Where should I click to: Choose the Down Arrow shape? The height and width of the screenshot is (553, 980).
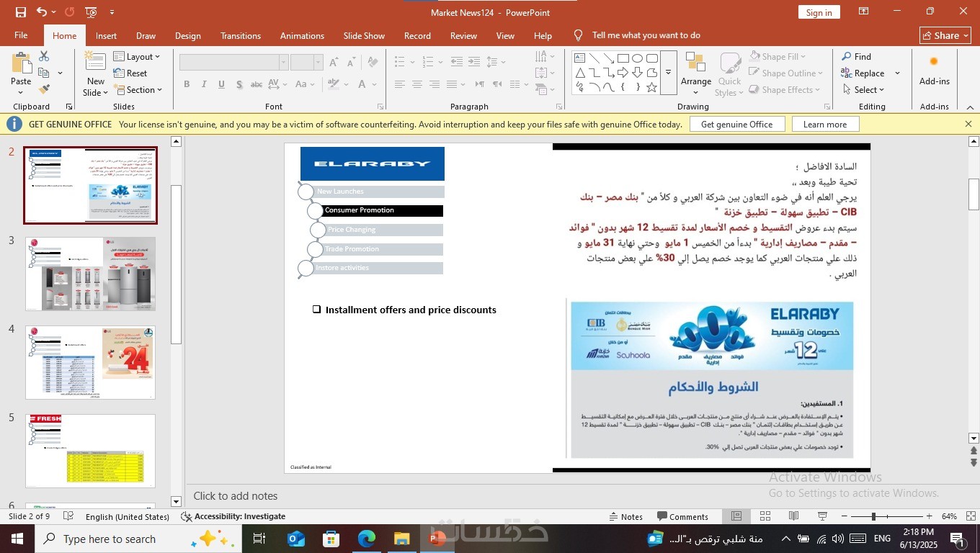(638, 73)
